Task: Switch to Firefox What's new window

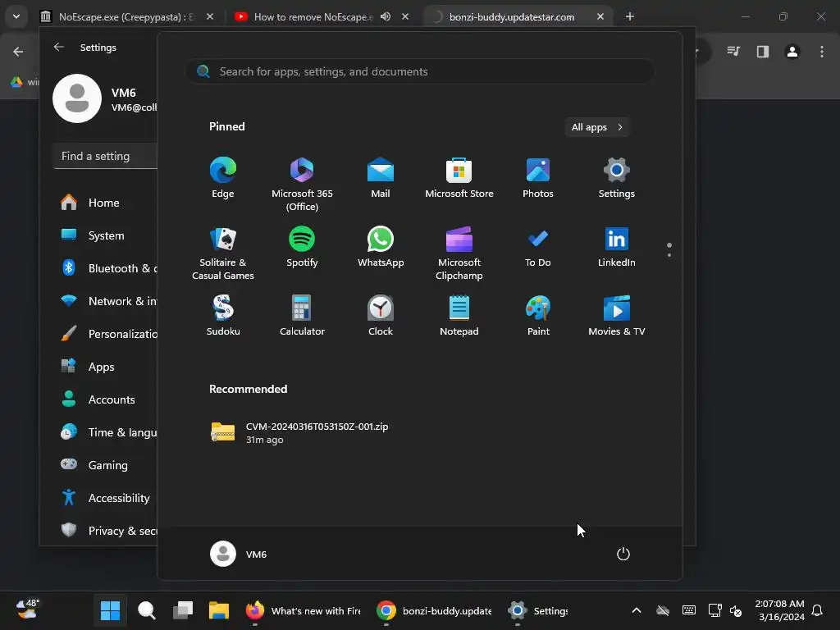Action: coord(304,610)
